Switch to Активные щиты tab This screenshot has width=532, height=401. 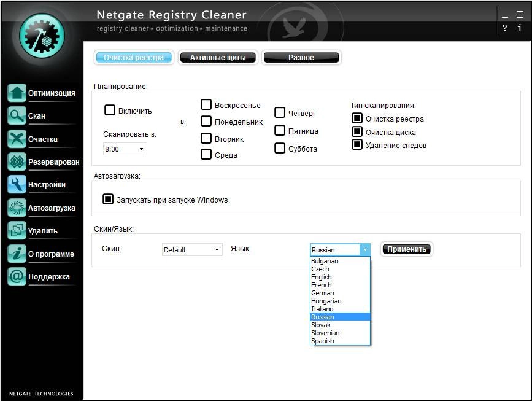click(x=218, y=57)
